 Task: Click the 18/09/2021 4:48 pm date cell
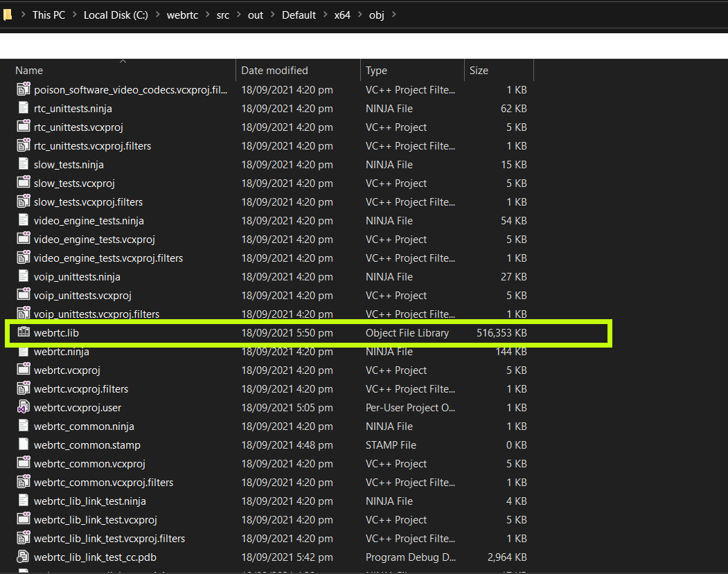pos(287,445)
